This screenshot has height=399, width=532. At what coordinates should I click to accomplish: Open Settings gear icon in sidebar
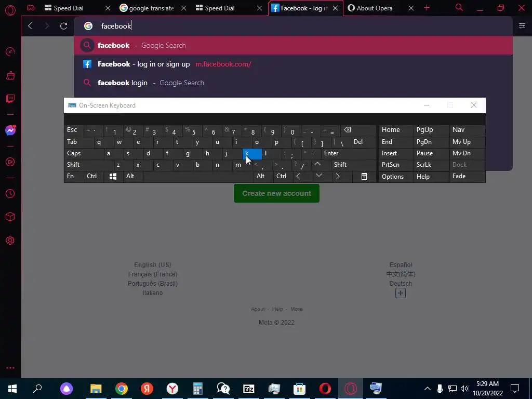[x=10, y=240]
